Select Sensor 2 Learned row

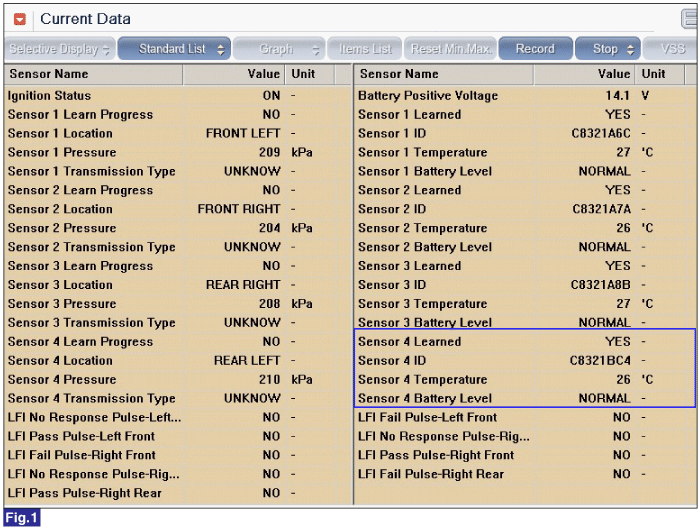525,190
